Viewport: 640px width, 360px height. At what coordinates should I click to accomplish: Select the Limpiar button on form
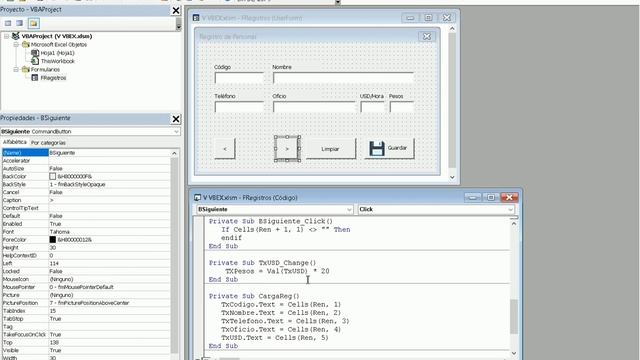pos(331,149)
